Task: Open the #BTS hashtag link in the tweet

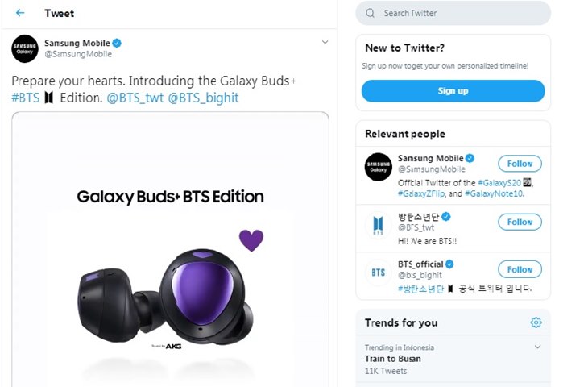Action: pyautogui.click(x=26, y=98)
